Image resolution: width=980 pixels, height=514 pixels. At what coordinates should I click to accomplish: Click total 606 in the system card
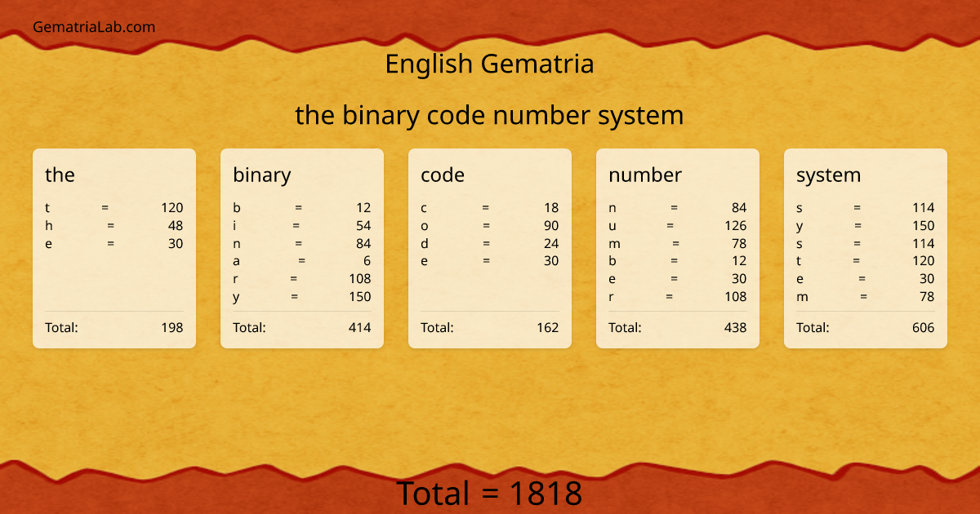tap(924, 328)
